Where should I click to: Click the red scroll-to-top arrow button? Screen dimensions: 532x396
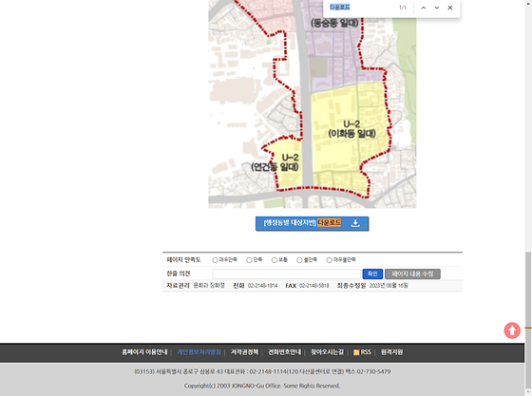coord(512,330)
